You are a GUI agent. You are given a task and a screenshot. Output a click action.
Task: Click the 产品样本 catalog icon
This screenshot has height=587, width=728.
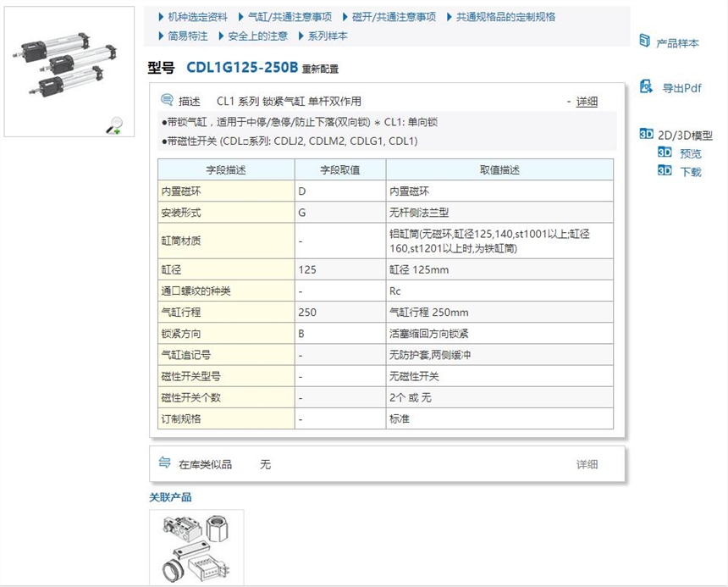point(645,42)
